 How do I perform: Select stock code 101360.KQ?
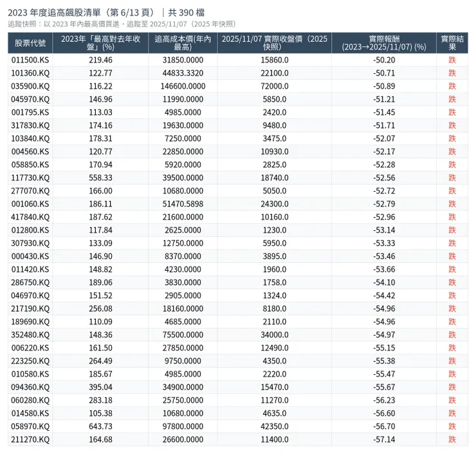[x=30, y=73]
